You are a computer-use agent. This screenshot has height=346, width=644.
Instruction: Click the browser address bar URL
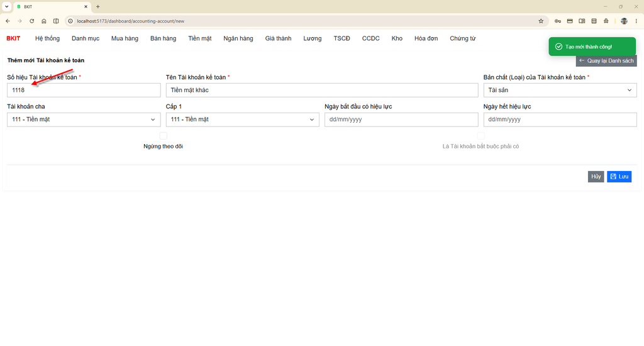coord(131,21)
